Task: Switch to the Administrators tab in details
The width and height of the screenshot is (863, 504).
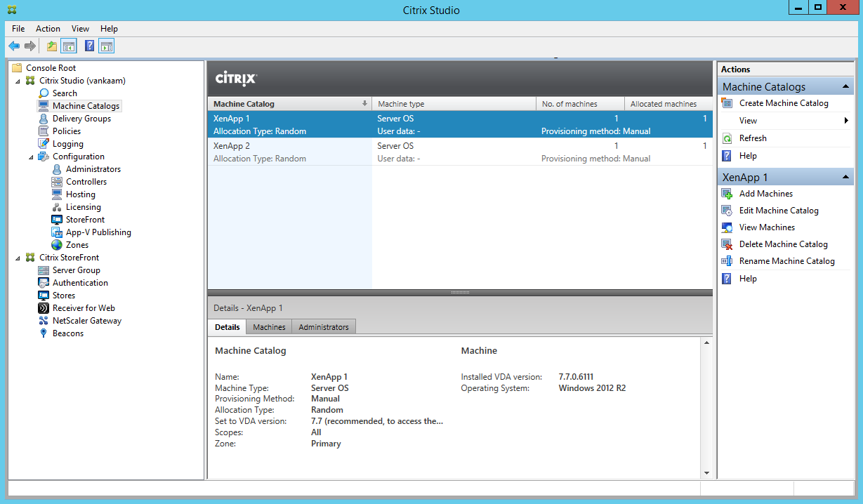Action: (324, 327)
